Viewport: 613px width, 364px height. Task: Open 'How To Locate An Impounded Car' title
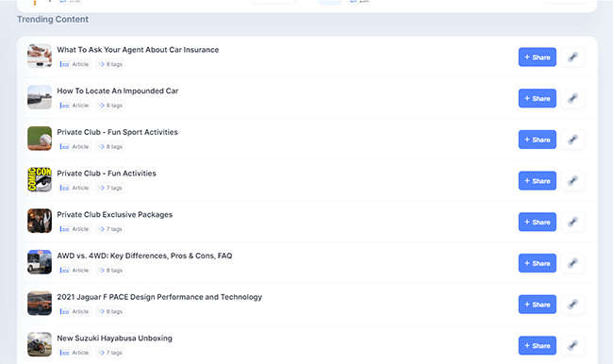(118, 91)
